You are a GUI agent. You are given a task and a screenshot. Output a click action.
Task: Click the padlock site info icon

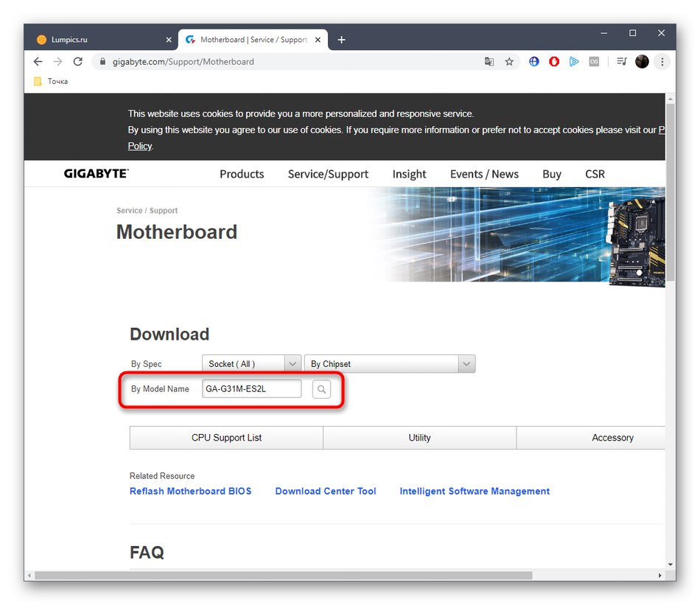pyautogui.click(x=102, y=62)
